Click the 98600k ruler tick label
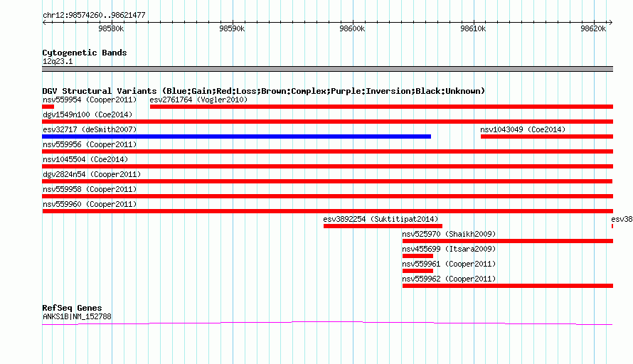 tap(352, 28)
